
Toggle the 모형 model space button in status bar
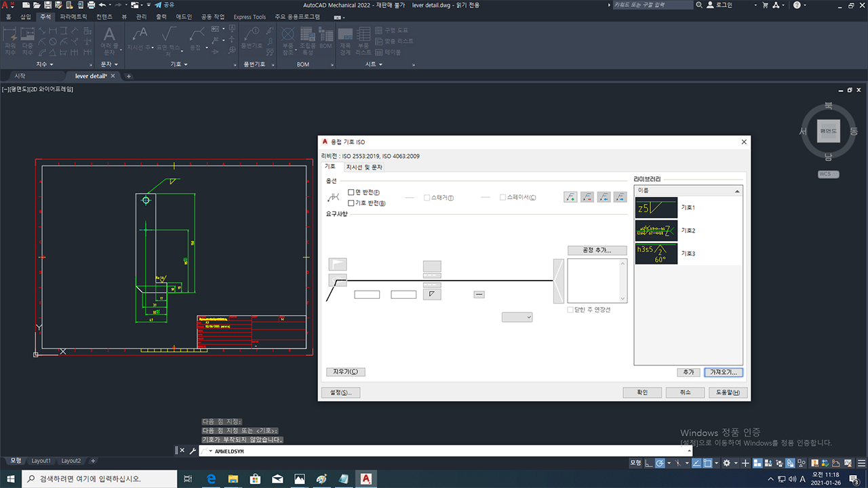[635, 463]
